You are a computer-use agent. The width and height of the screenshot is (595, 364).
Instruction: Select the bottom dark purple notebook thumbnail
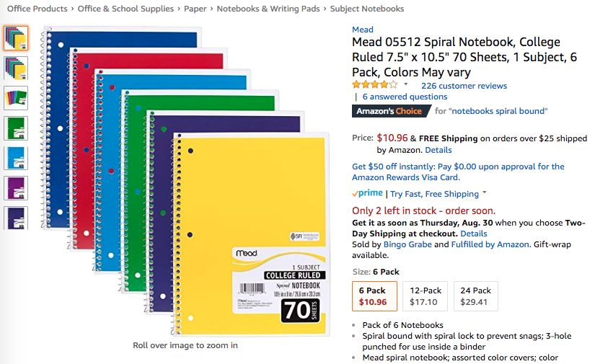tap(16, 218)
